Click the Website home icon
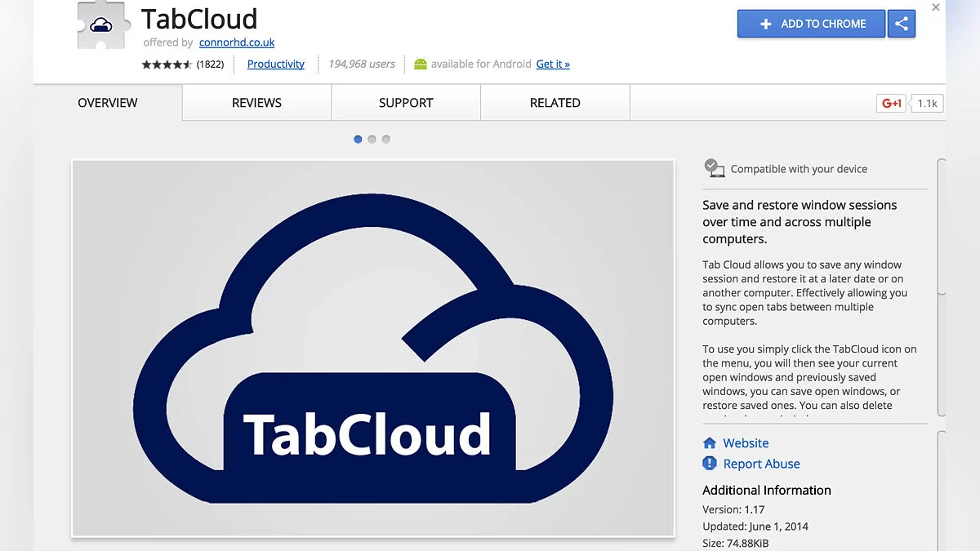The height and width of the screenshot is (551, 980). 710,443
